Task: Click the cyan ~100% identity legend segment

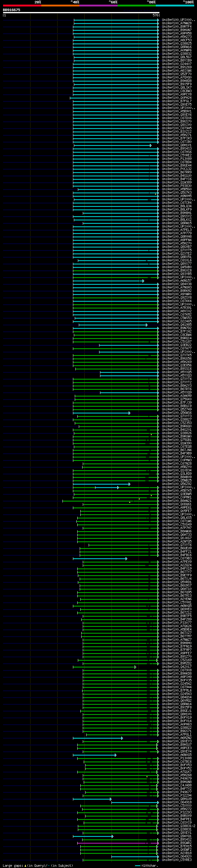Action: coord(175,6)
